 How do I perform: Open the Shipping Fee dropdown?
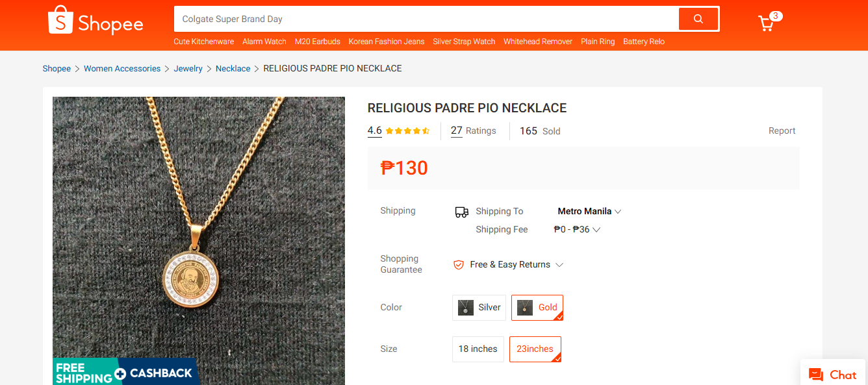pyautogui.click(x=576, y=229)
